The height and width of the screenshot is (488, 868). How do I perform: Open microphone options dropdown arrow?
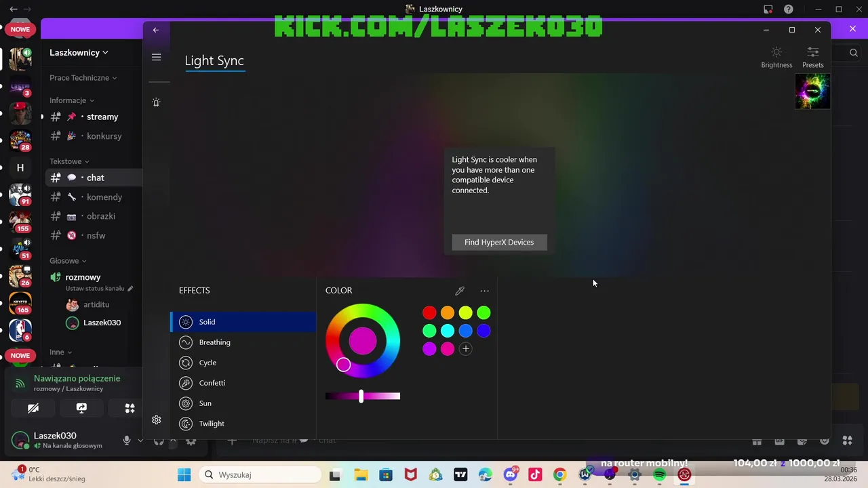click(140, 441)
